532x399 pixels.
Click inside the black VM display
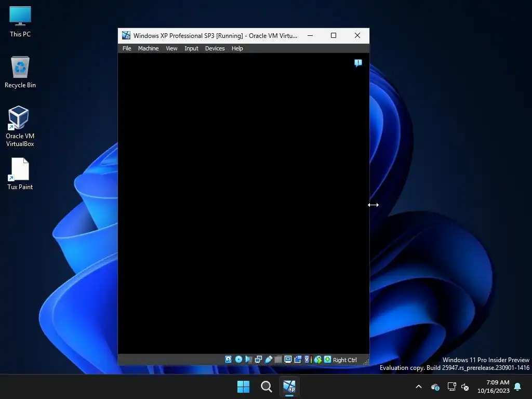[x=243, y=203]
